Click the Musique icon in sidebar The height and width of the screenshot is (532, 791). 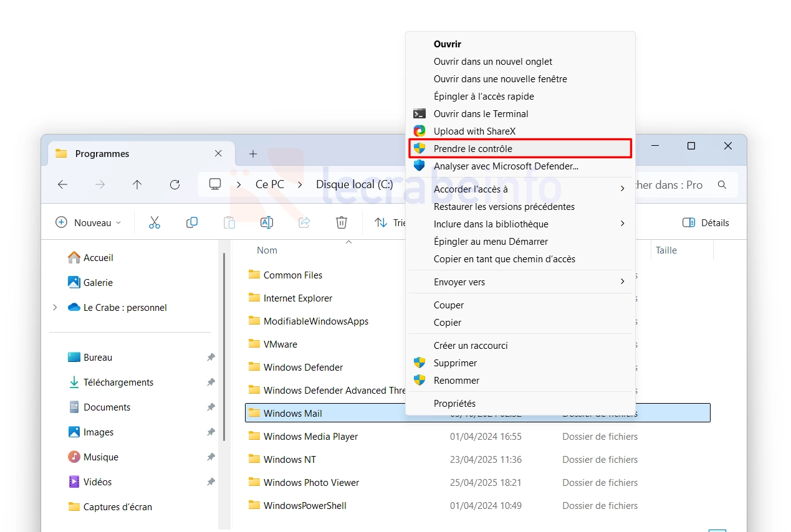tap(74, 457)
